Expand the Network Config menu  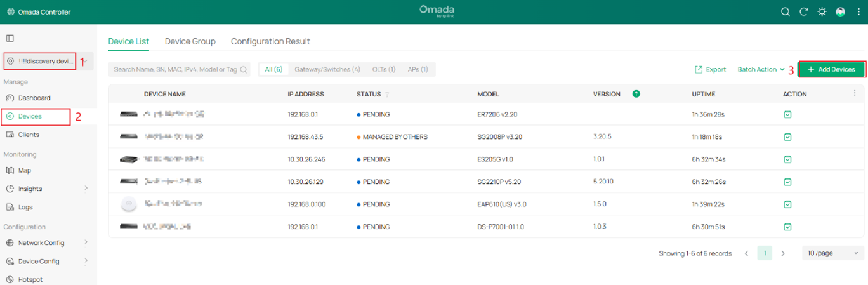point(48,242)
